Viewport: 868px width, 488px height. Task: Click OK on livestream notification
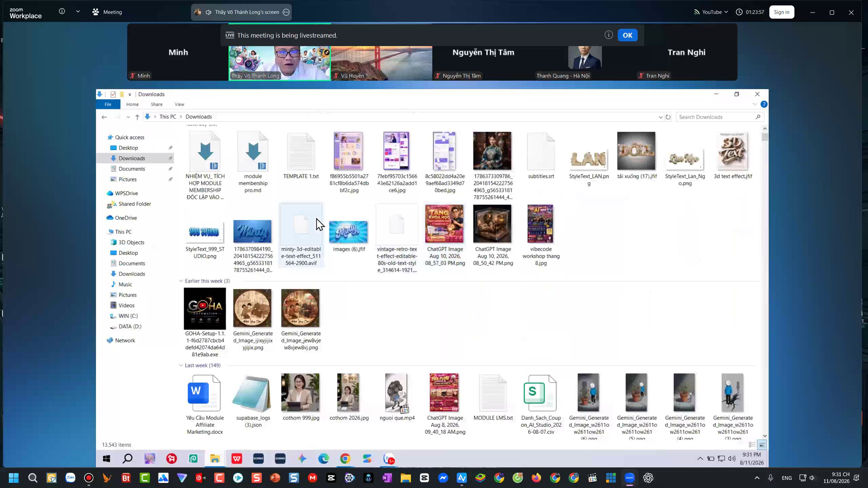627,35
